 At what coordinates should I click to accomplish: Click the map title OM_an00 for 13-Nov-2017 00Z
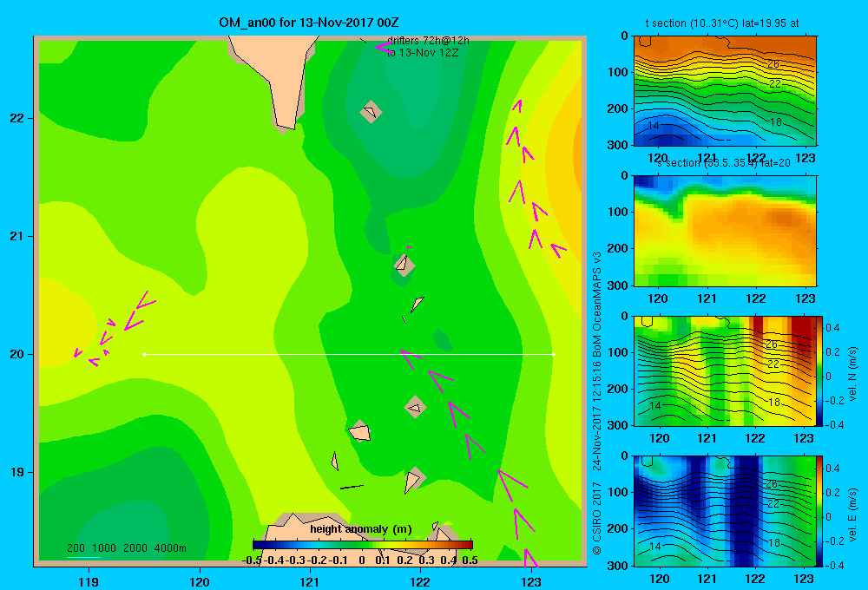click(309, 23)
